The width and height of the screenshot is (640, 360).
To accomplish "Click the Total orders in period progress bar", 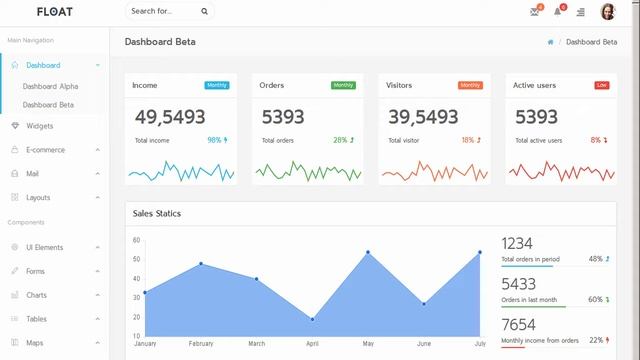I will coord(555,266).
